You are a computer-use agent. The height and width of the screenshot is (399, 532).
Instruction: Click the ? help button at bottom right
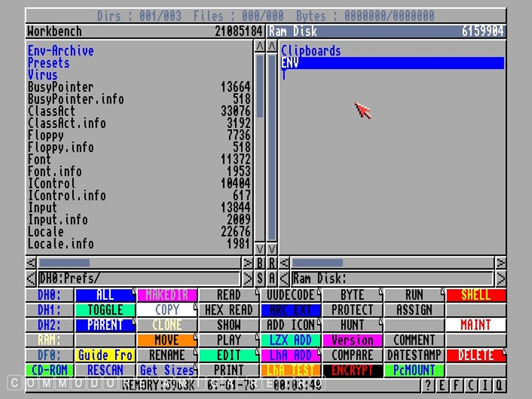pyautogui.click(x=427, y=386)
